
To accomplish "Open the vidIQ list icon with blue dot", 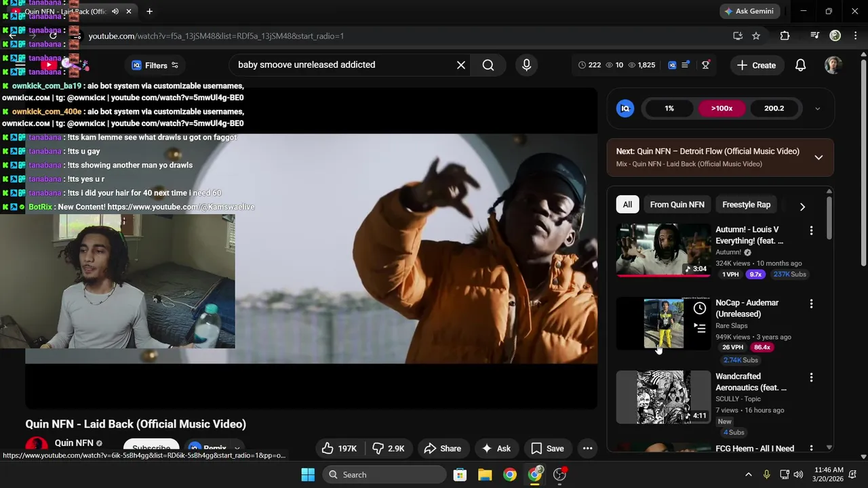I will point(686,65).
